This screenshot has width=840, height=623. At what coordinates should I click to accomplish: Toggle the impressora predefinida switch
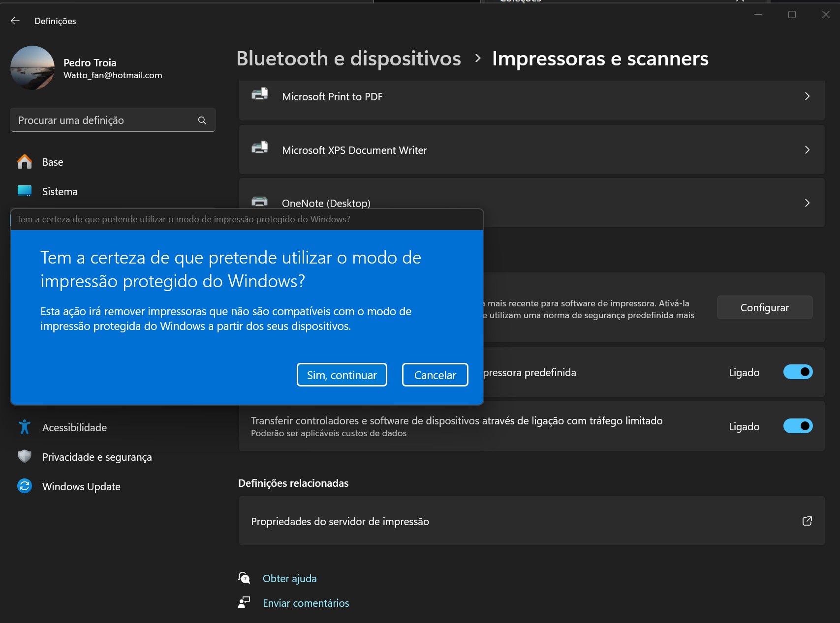point(798,372)
